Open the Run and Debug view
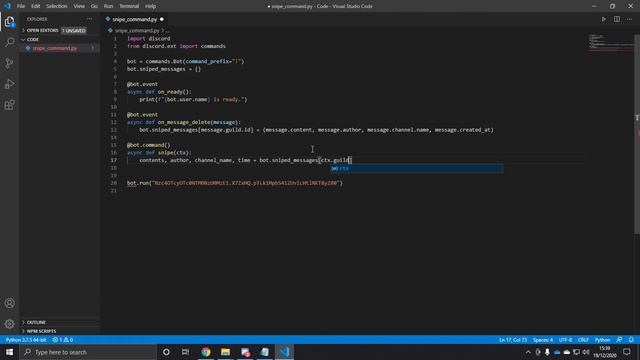This screenshot has height=360, width=640. pyautogui.click(x=9, y=84)
